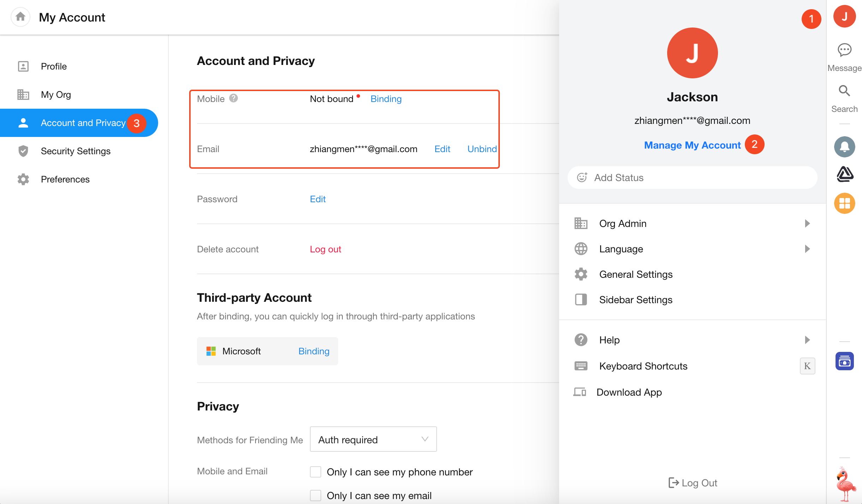
Task: Open the notification bell icon
Action: pos(844,146)
